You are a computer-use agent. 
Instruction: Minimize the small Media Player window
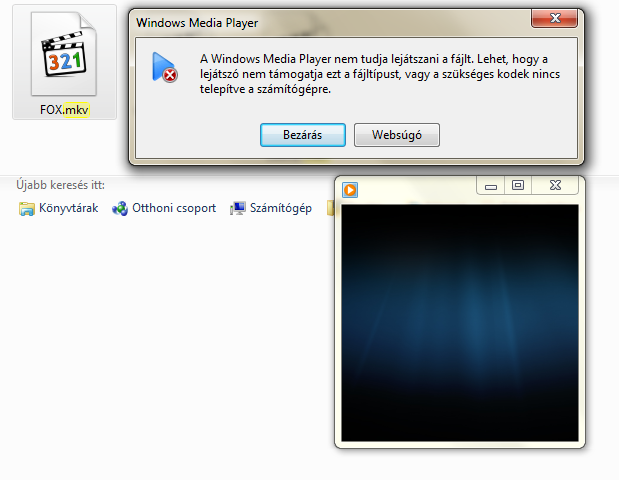click(491, 186)
